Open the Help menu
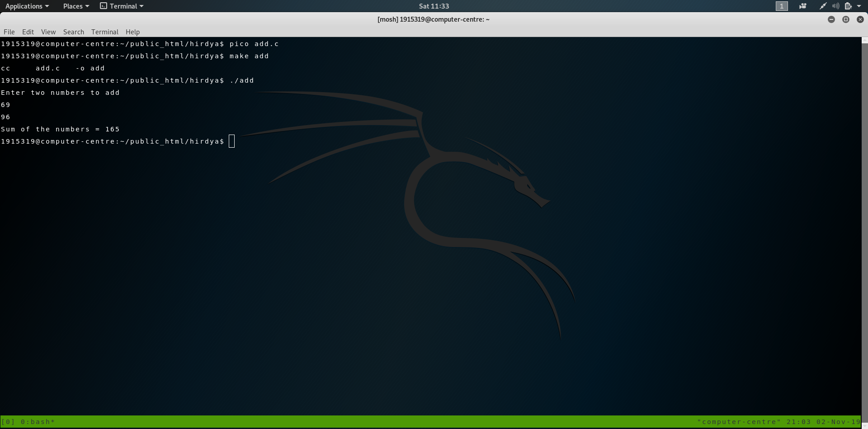 [x=132, y=32]
